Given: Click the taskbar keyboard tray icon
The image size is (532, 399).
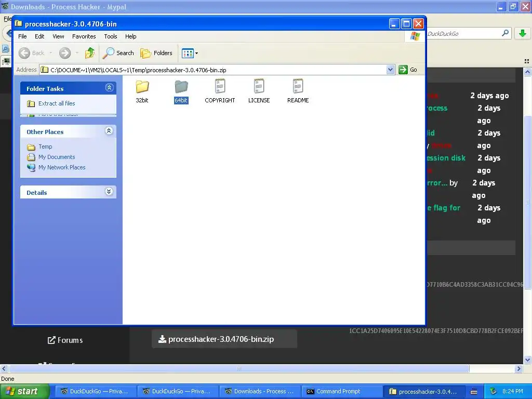Looking at the screenshot, I should coord(474,392).
